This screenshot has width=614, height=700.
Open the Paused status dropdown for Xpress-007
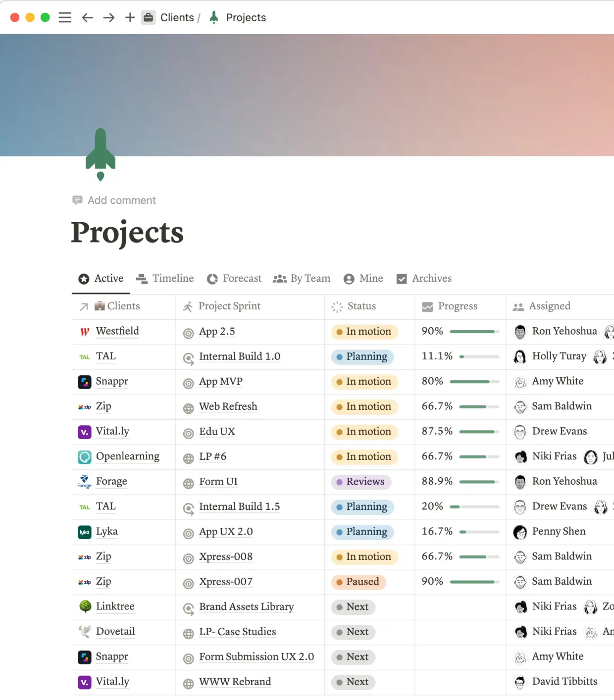pyautogui.click(x=358, y=582)
